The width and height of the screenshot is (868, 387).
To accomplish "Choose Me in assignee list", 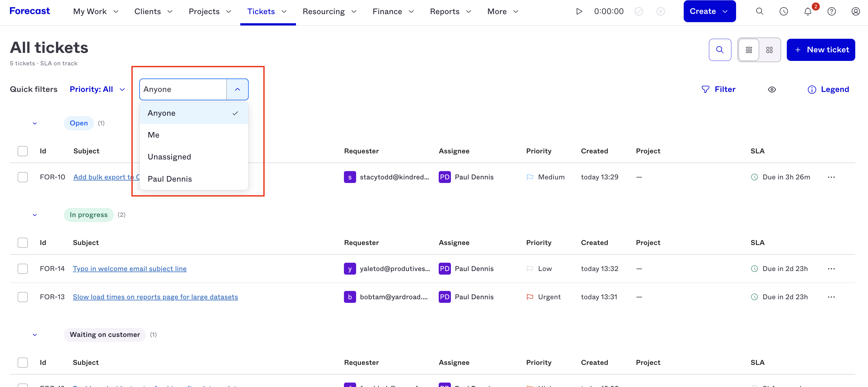I will (x=194, y=135).
